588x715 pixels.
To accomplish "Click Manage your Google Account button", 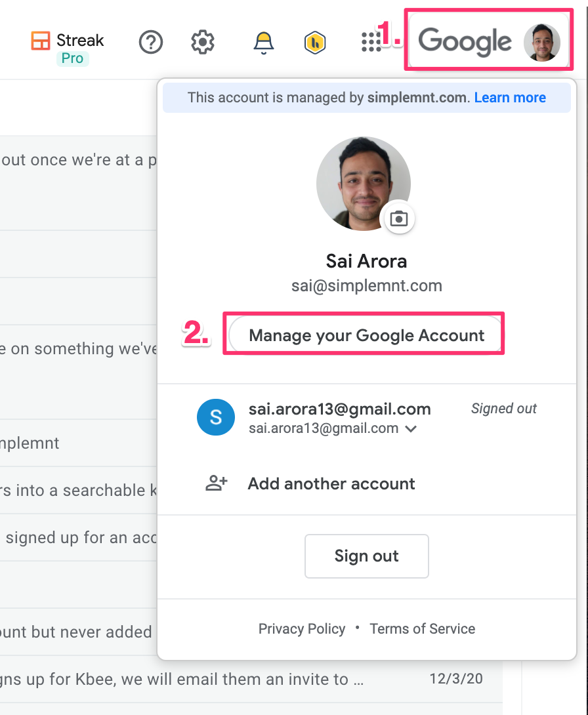I will coord(366,335).
